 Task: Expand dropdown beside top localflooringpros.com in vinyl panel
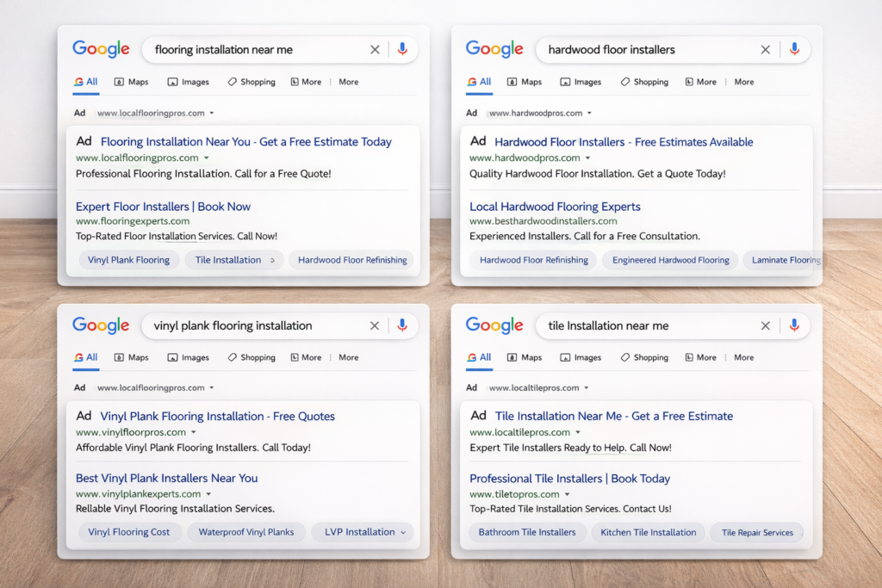[x=212, y=388]
